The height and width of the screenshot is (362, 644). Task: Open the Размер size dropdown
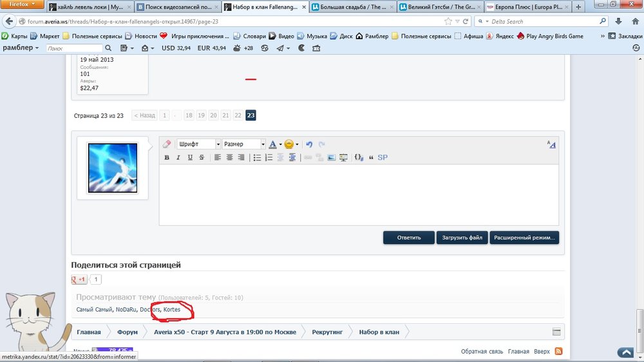pyautogui.click(x=244, y=144)
